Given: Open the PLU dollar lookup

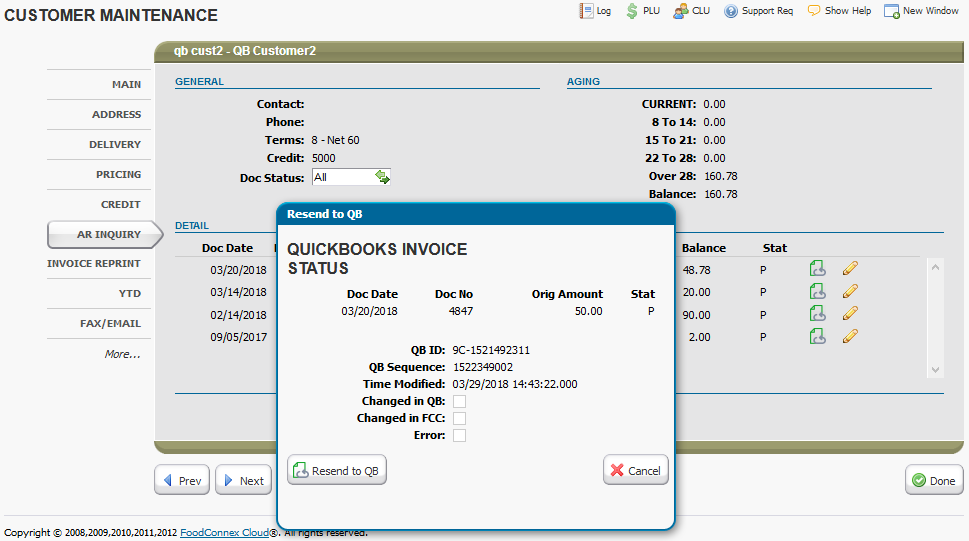Looking at the screenshot, I should click(x=643, y=11).
